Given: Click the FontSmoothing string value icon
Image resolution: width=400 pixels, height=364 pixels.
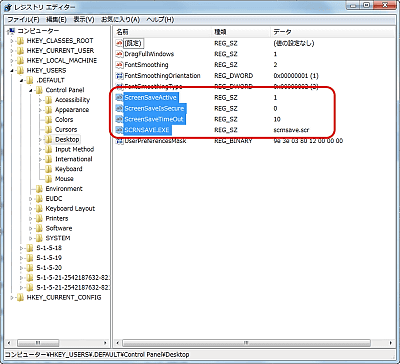Looking at the screenshot, I should [119, 65].
